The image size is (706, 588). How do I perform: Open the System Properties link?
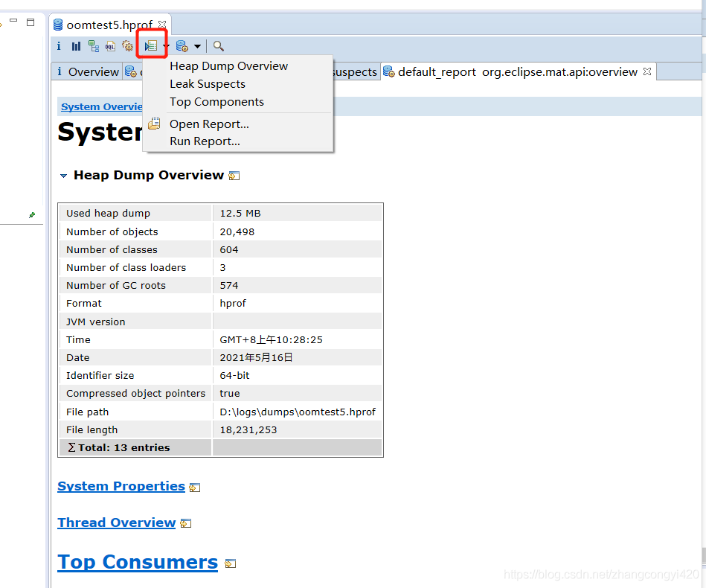point(121,486)
